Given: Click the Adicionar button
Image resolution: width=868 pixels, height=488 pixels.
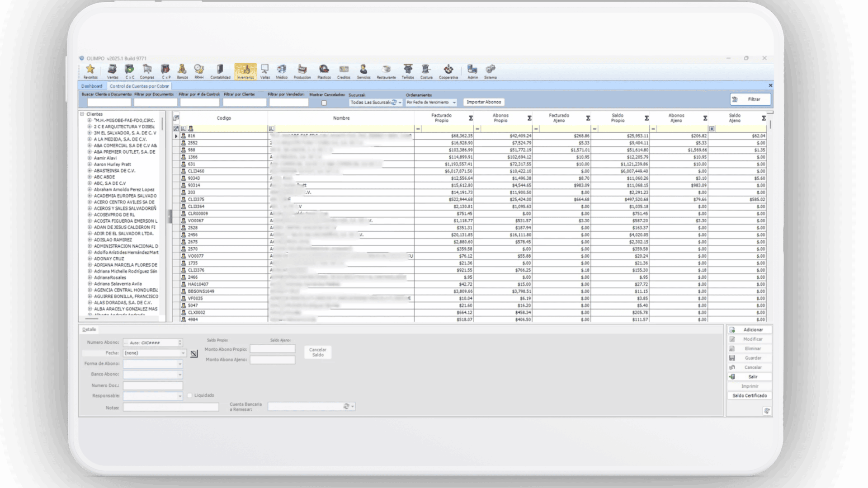Looking at the screenshot, I should click(750, 330).
